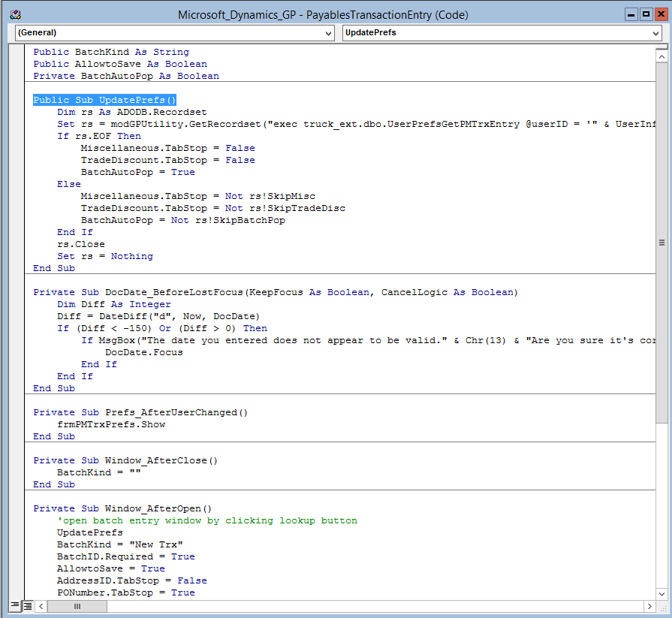Click the vertical scrollbar thumb
The height and width of the screenshot is (618, 672).
click(x=661, y=243)
